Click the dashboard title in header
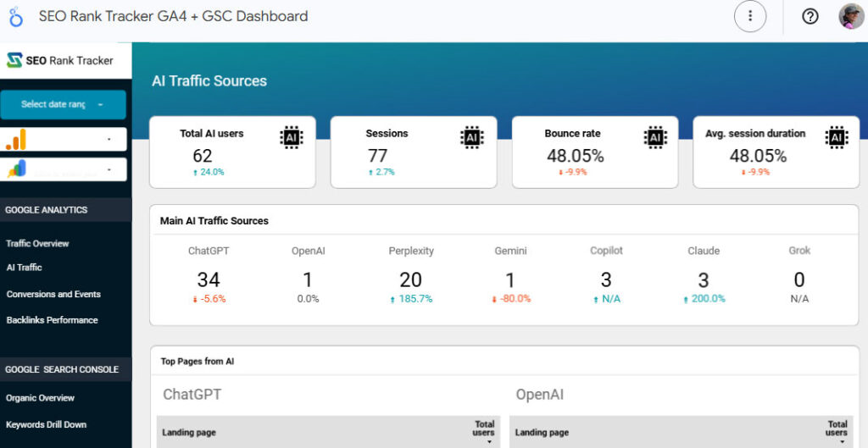 (x=173, y=16)
